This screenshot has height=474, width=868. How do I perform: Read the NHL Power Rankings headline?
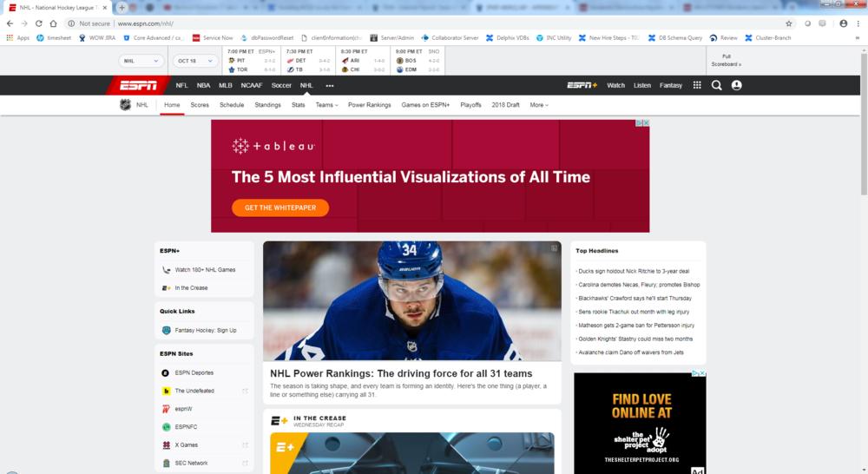[401, 374]
